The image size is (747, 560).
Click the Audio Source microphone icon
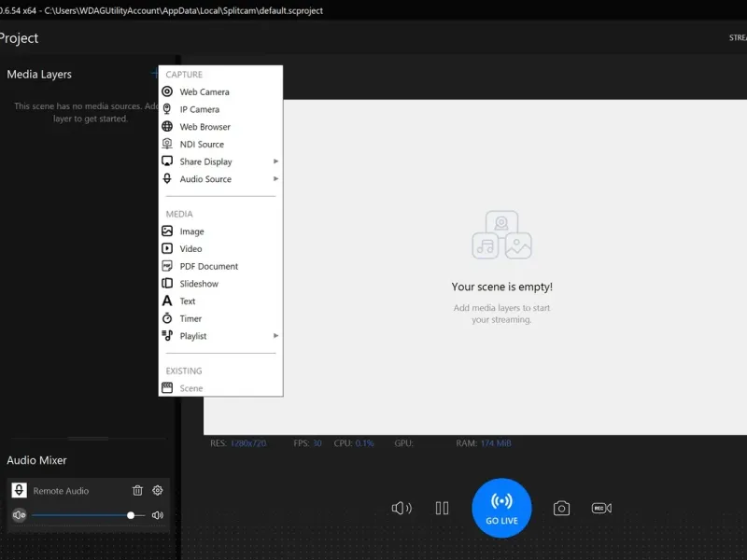[x=167, y=178]
